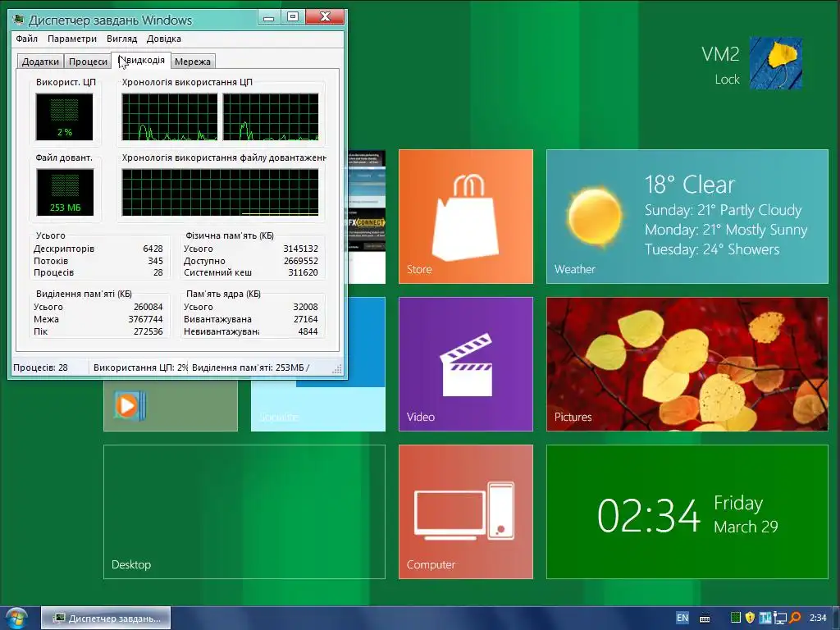Open the clock tile showing 02:34
The height and width of the screenshot is (630, 840).
pyautogui.click(x=687, y=512)
